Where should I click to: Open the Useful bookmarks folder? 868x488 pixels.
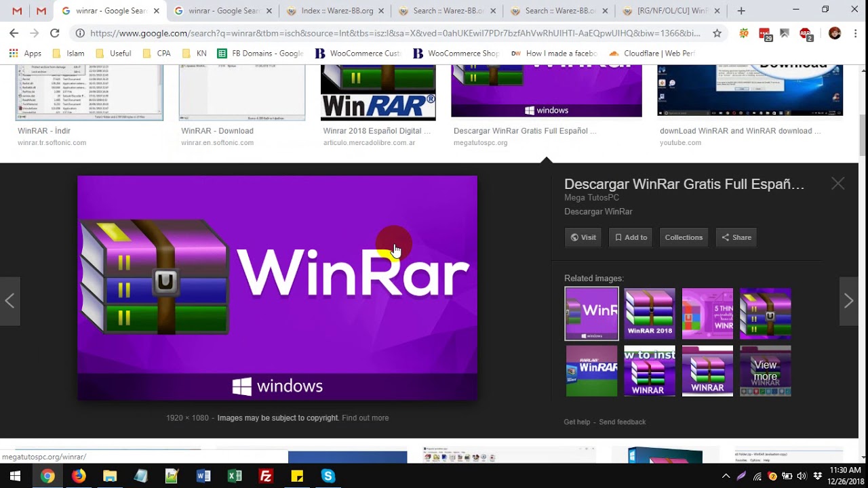click(x=113, y=54)
